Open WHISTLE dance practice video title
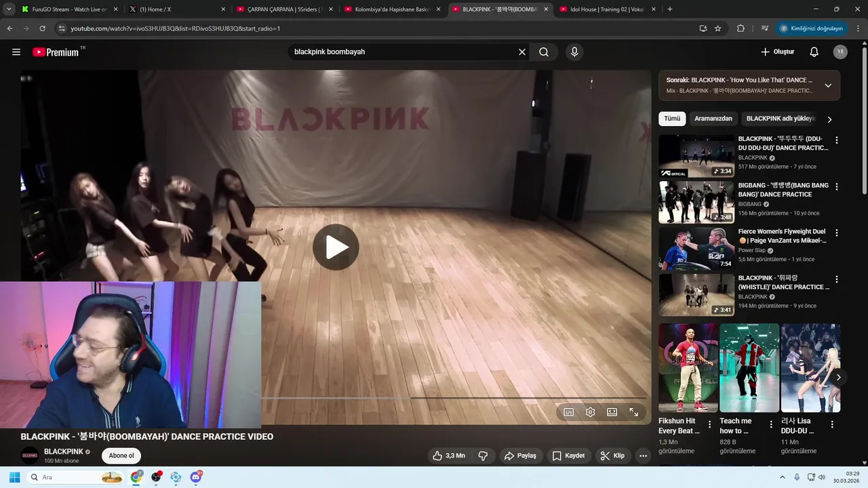 [x=783, y=282]
